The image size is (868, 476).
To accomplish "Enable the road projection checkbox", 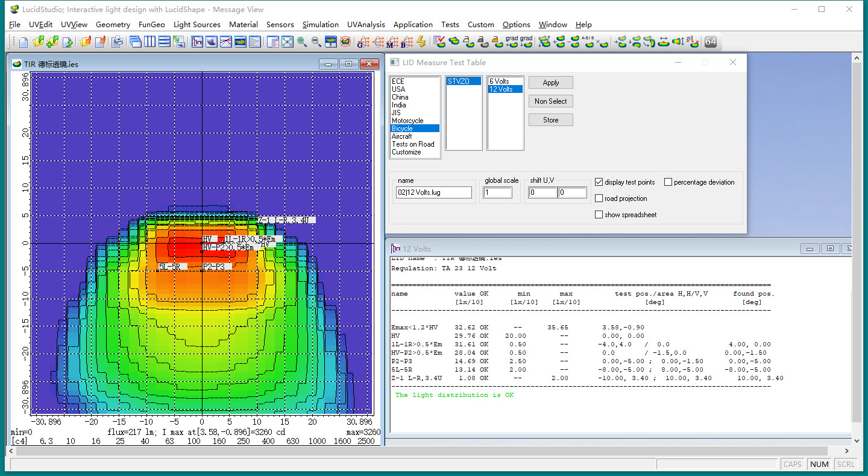I will tap(599, 198).
